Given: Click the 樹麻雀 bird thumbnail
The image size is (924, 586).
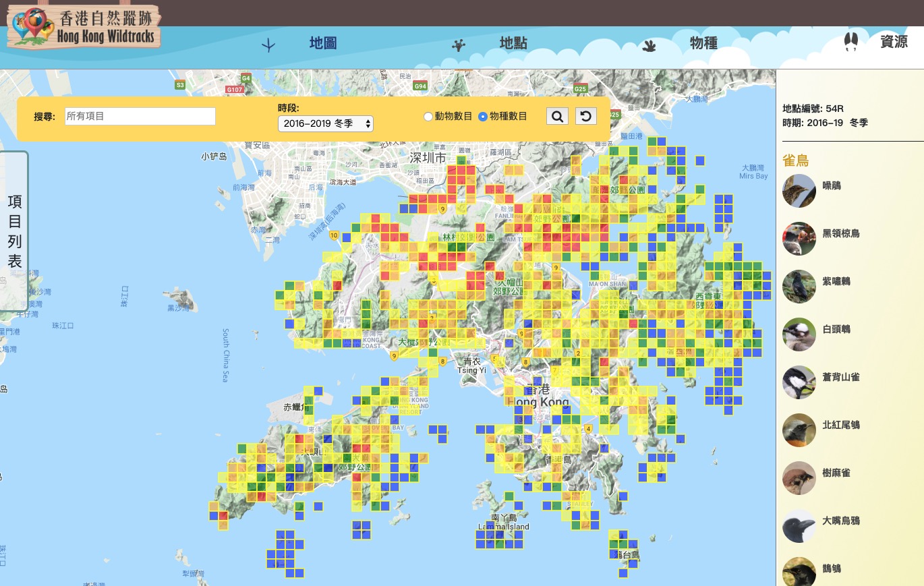Looking at the screenshot, I should click(x=799, y=477).
